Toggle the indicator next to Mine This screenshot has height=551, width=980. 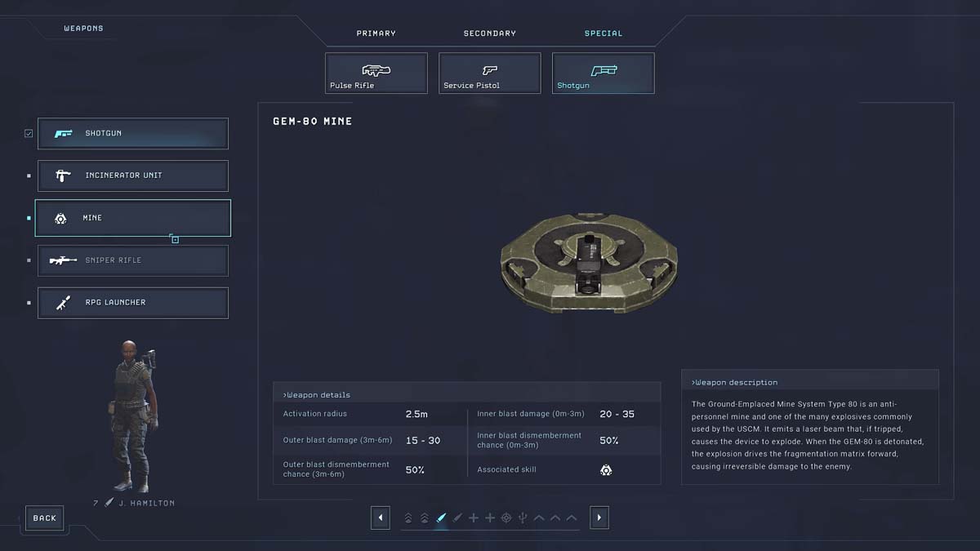coord(28,217)
